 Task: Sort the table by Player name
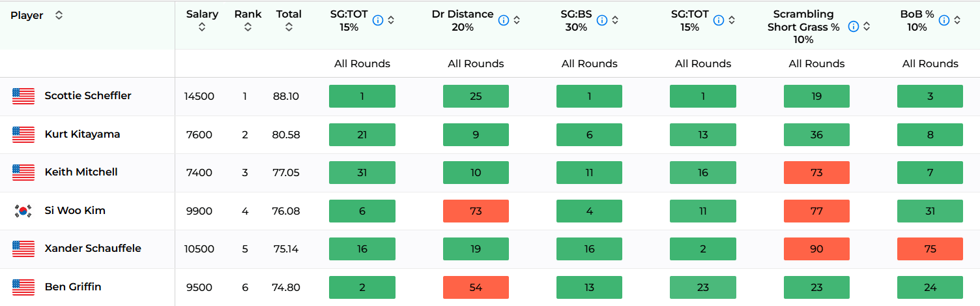pyautogui.click(x=59, y=15)
